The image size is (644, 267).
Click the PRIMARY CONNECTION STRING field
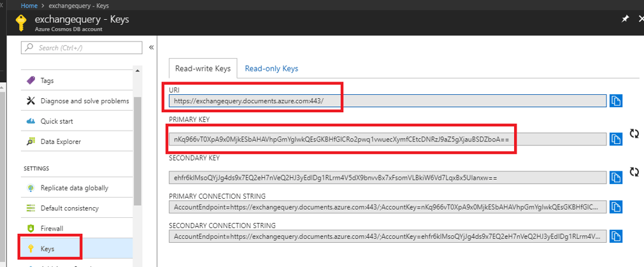[x=387, y=206]
